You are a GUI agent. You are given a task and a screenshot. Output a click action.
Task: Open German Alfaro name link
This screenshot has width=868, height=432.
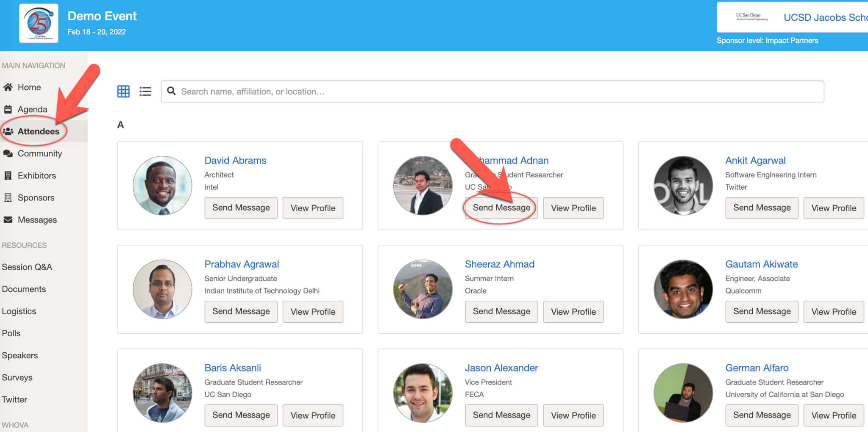[x=757, y=368]
